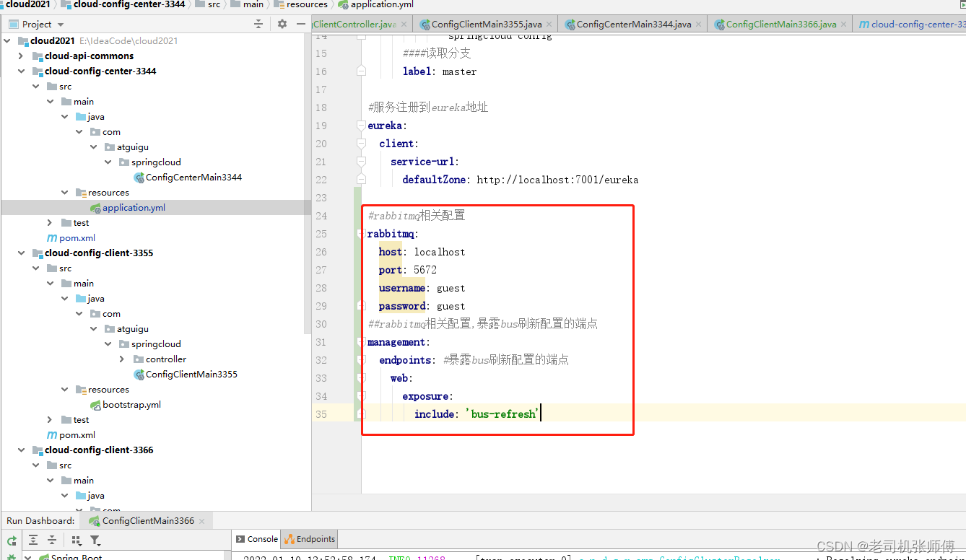Select ConfigCenterMain3344 class in tree
966x560 pixels.
[x=187, y=177]
